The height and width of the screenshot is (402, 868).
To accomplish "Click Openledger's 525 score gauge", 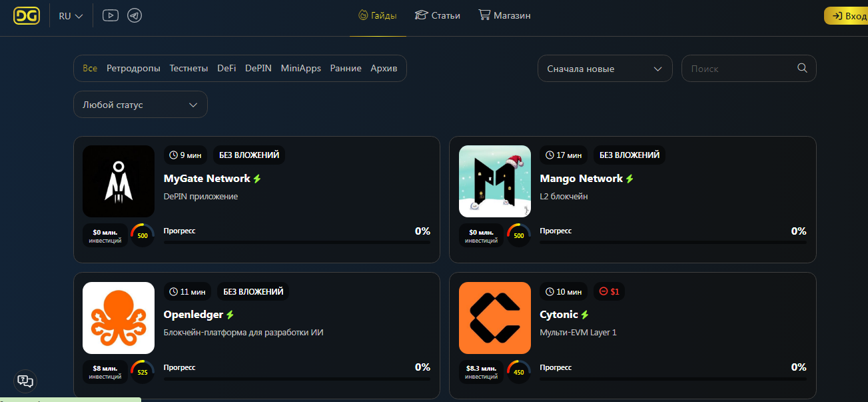I will click(x=143, y=371).
